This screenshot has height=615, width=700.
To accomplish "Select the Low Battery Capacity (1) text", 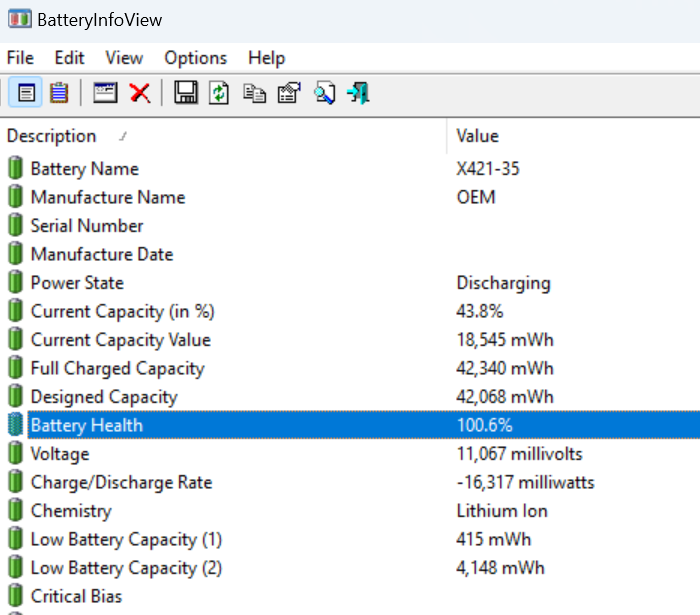I will [126, 540].
